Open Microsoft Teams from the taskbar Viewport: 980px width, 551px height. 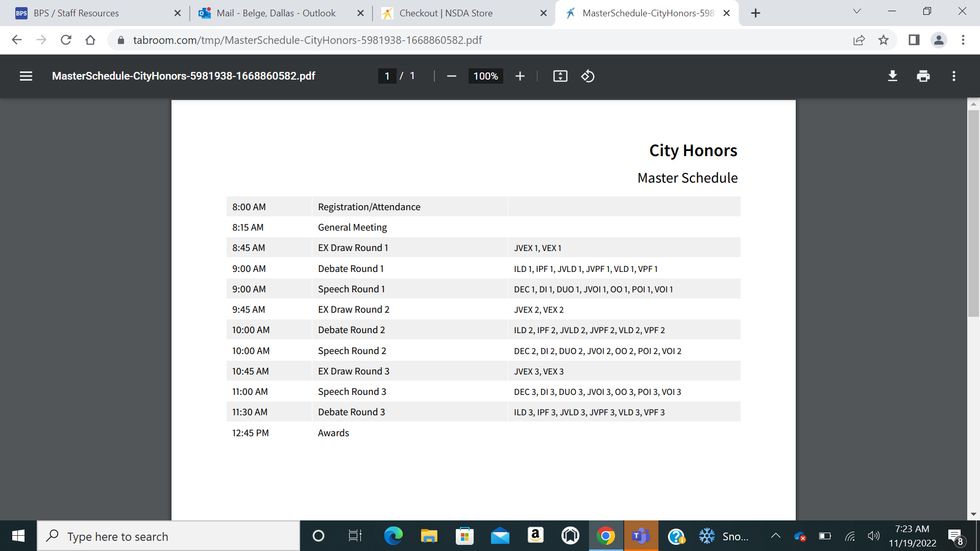tap(641, 536)
